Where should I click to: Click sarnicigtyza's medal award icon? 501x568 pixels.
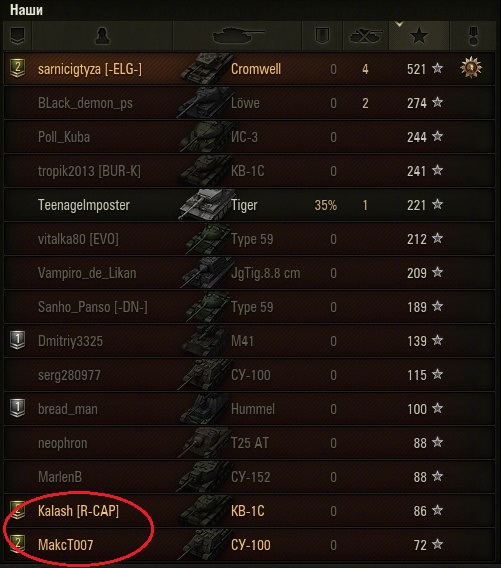pos(471,67)
